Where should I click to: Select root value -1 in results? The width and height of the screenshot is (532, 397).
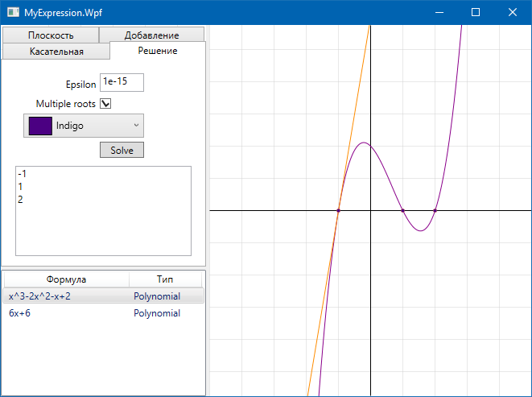click(22, 174)
